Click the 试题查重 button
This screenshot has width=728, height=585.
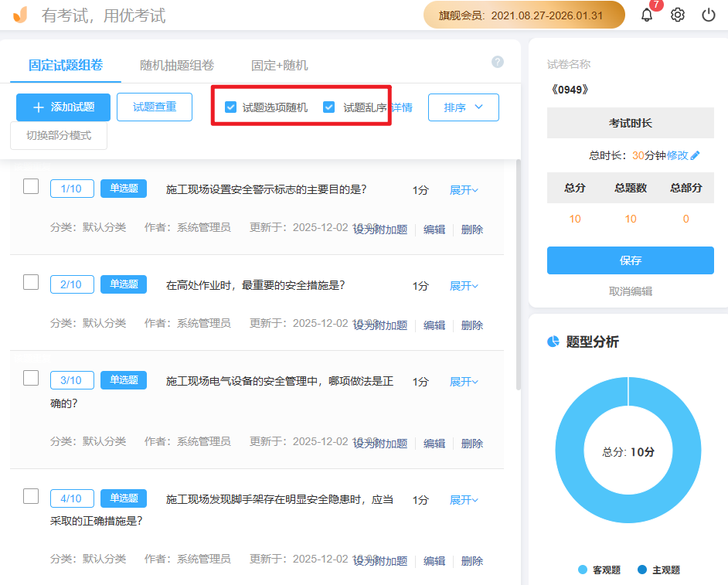(x=154, y=107)
